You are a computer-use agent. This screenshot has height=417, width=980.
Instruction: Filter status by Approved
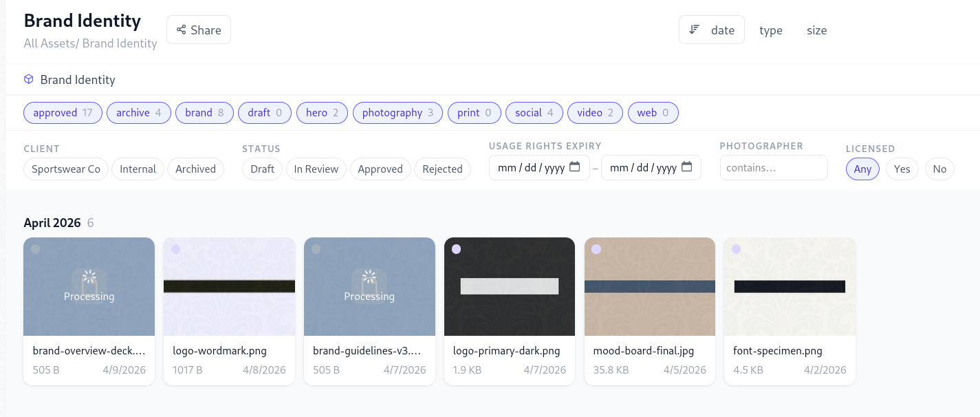pos(380,169)
